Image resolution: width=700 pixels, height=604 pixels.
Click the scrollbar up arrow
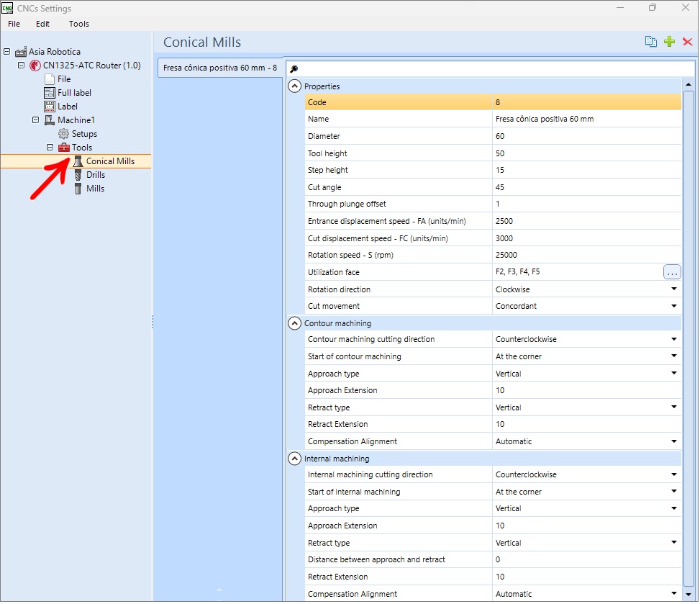point(688,84)
